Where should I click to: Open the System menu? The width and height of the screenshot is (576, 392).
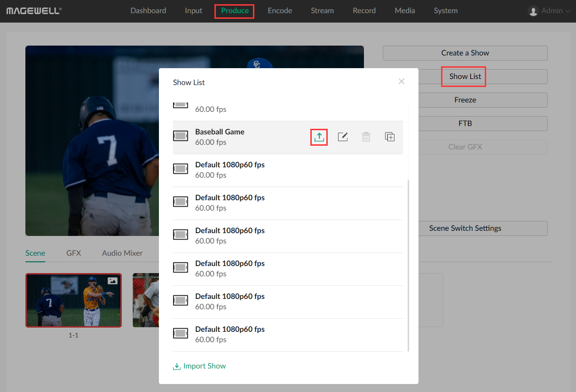[x=445, y=11]
